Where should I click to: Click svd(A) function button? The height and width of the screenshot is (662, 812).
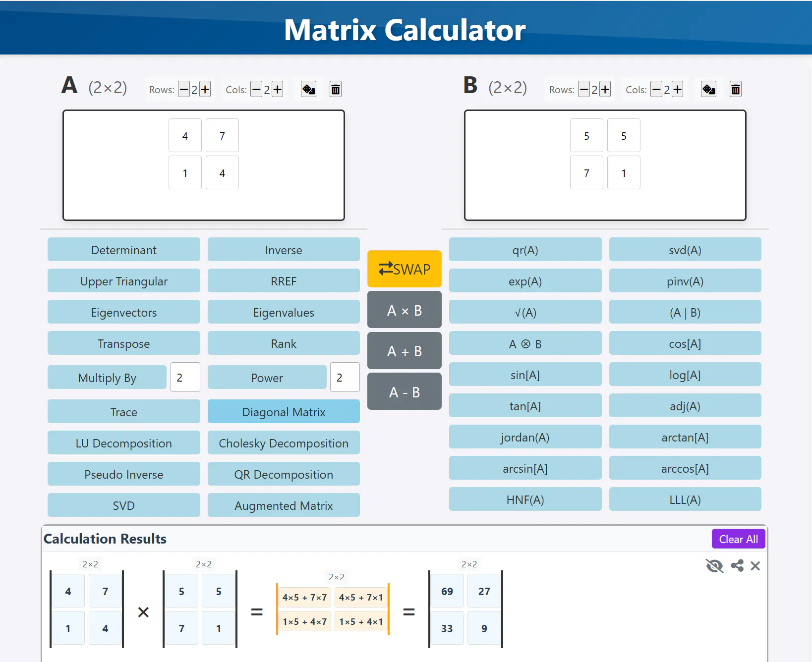pos(685,250)
